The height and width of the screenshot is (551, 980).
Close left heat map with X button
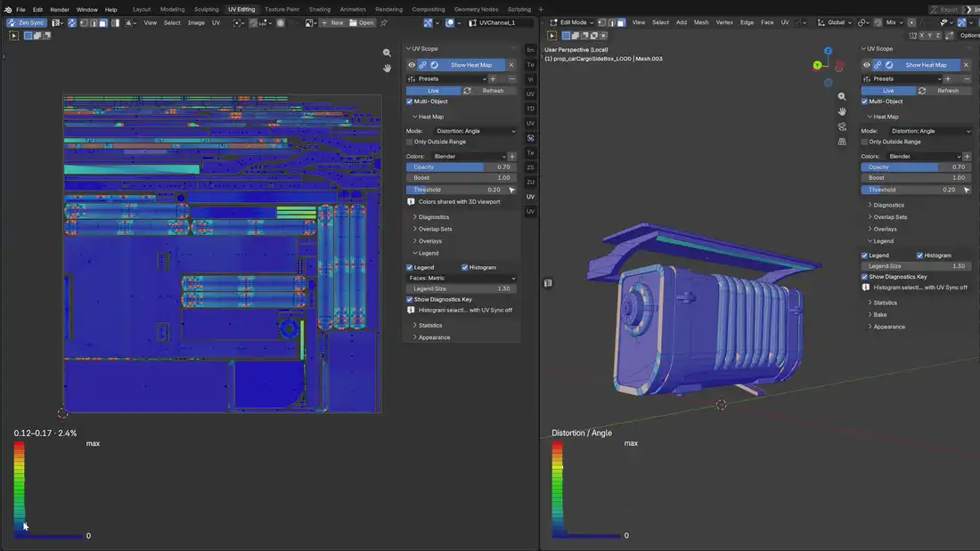coord(510,65)
